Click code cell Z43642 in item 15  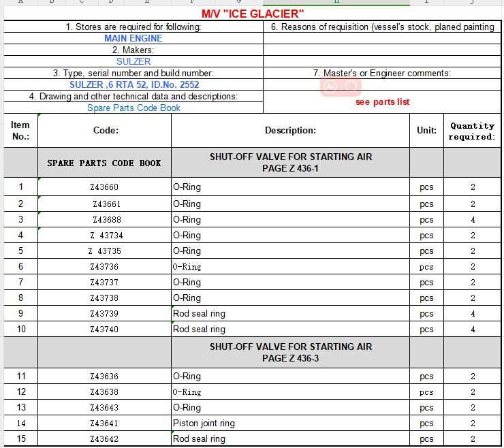click(x=104, y=439)
